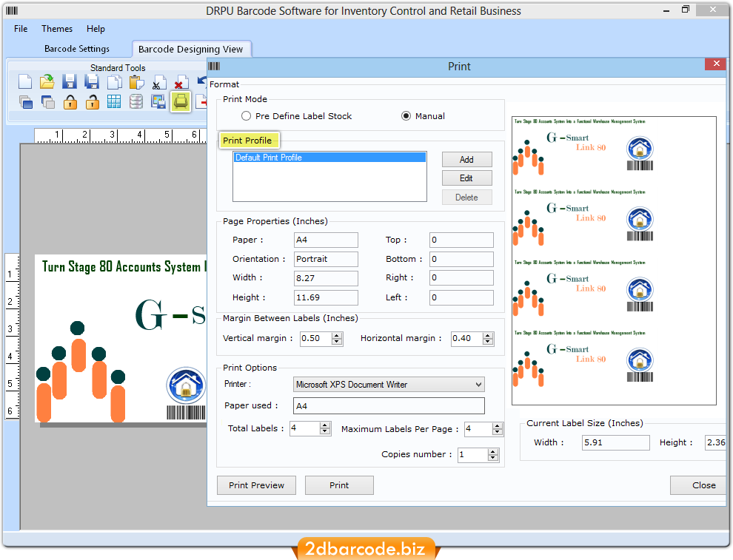
Task: Click the Print button in the dialog
Action: pyautogui.click(x=339, y=485)
